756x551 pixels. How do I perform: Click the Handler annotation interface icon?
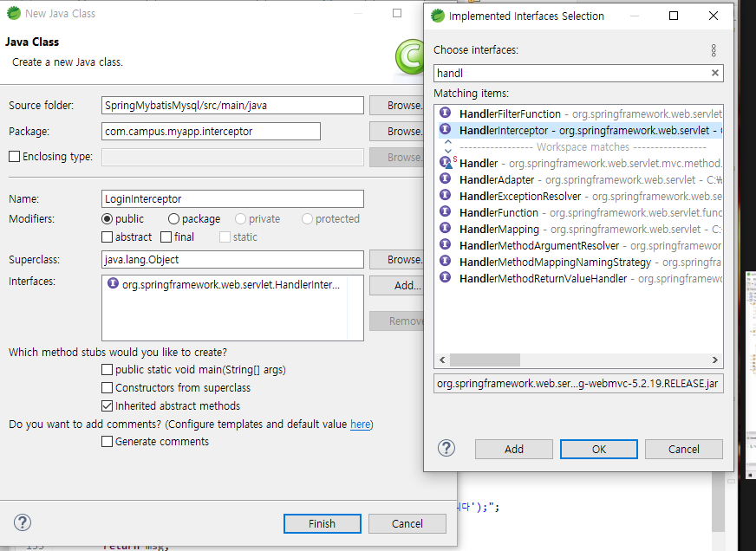coord(446,162)
